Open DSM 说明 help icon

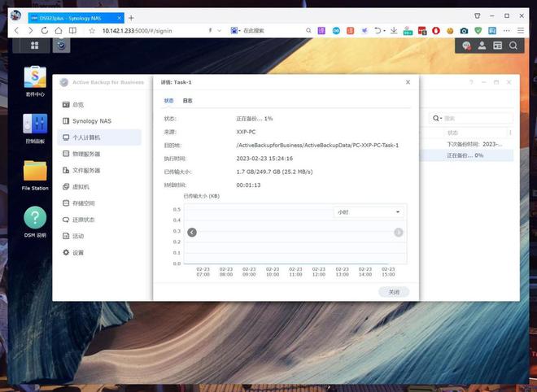(35, 220)
